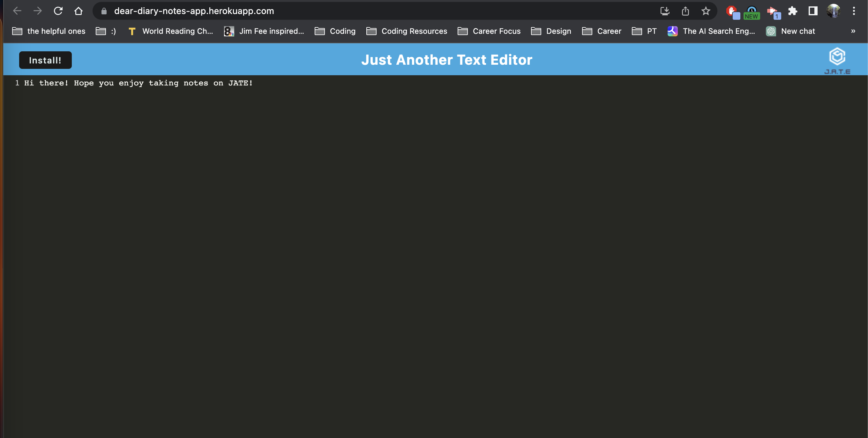This screenshot has height=438, width=868.
Task: Click the page refresh icon
Action: (x=57, y=11)
